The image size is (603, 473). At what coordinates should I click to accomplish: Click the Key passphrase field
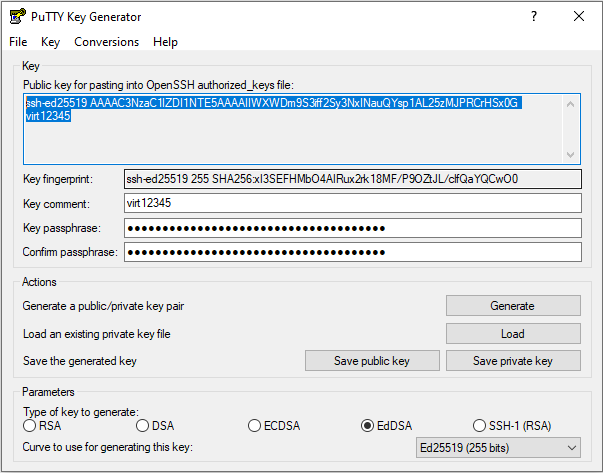(x=351, y=228)
